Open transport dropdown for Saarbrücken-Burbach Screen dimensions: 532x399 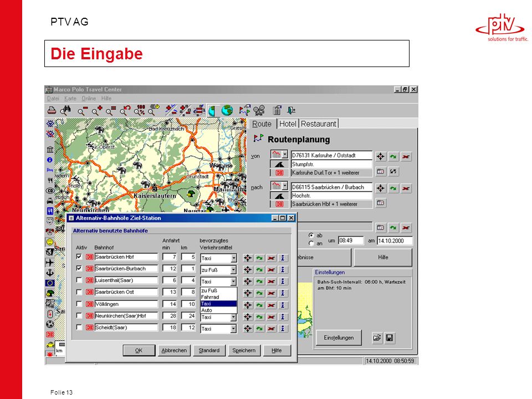(x=234, y=270)
